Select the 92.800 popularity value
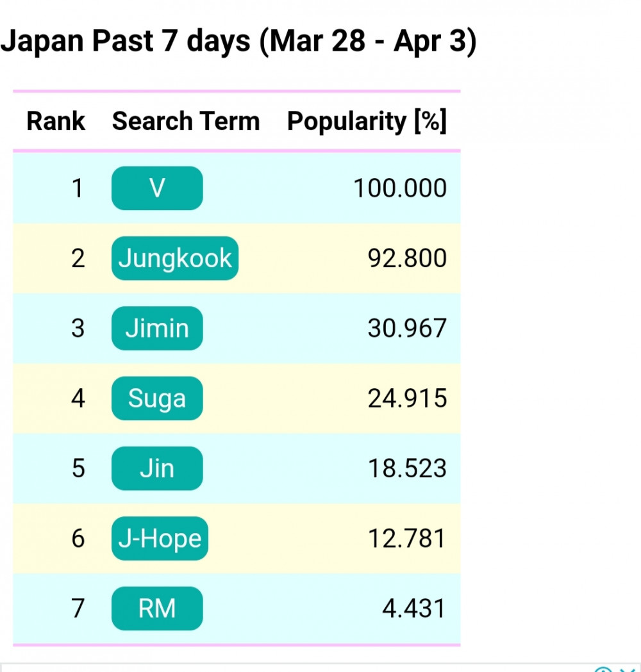This screenshot has height=672, width=641. (x=407, y=258)
